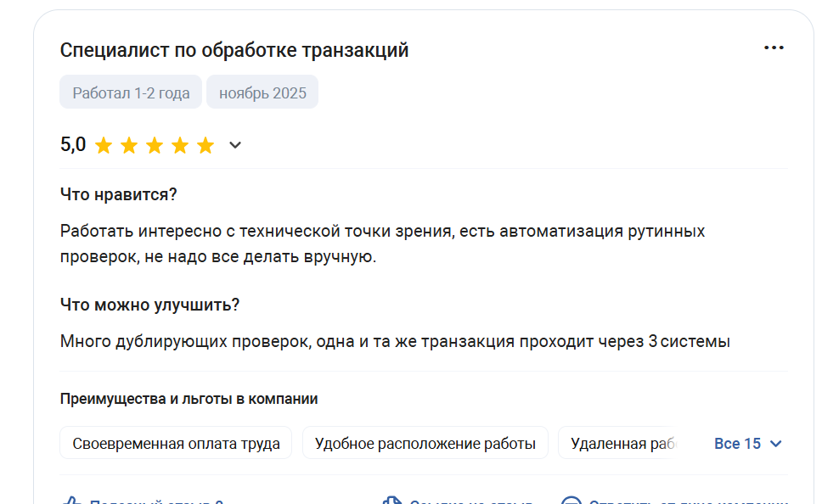Click the "ноябрь 2025" date tag

point(262,92)
